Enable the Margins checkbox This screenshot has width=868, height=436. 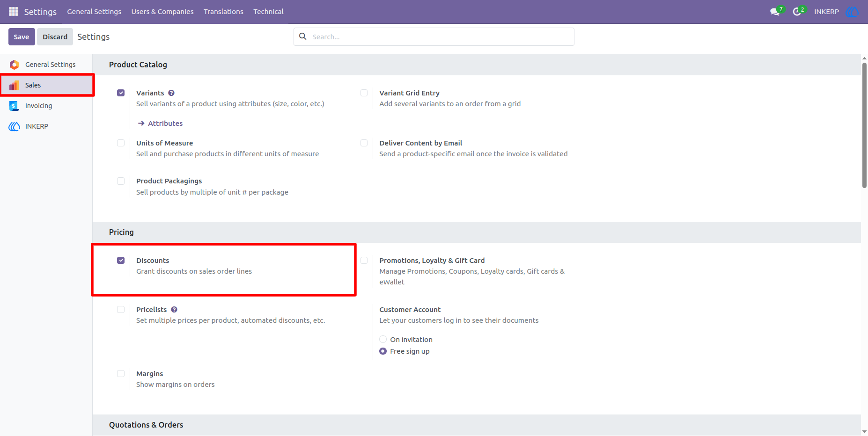coord(121,373)
